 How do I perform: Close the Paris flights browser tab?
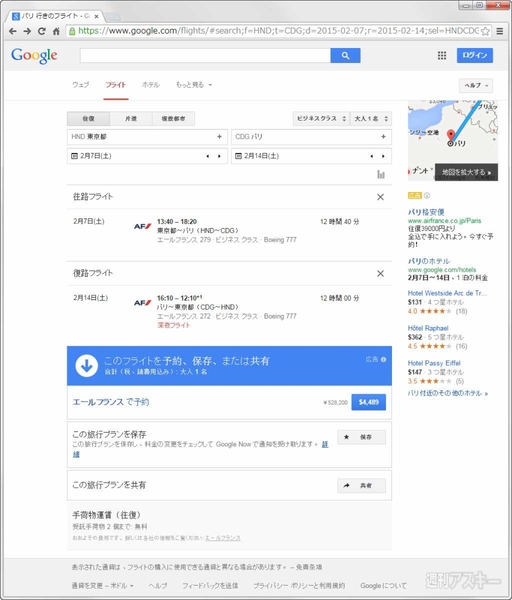click(x=97, y=16)
